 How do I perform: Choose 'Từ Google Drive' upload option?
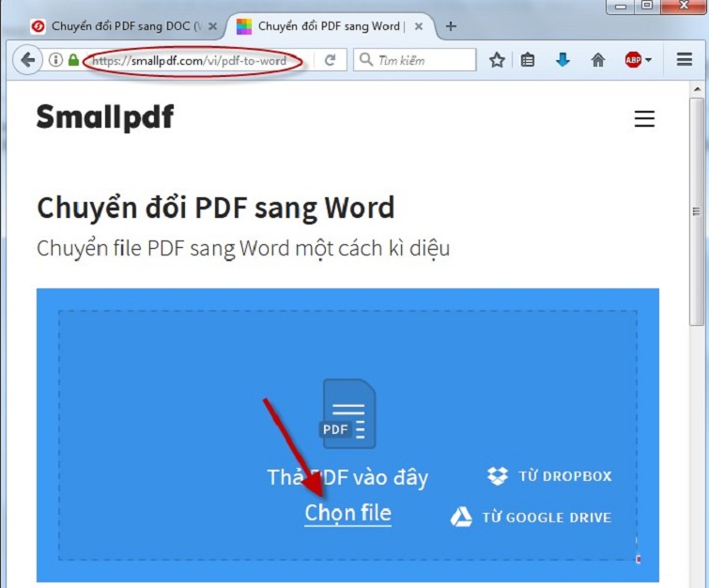coord(532,517)
